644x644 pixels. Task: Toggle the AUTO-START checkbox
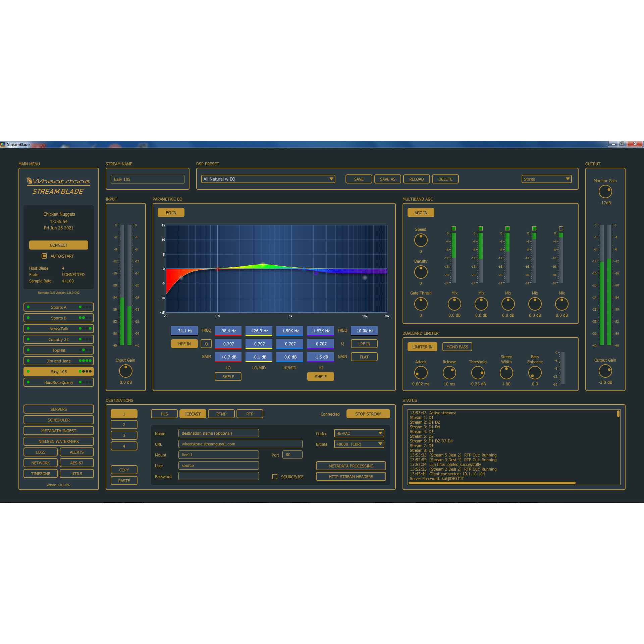(44, 256)
